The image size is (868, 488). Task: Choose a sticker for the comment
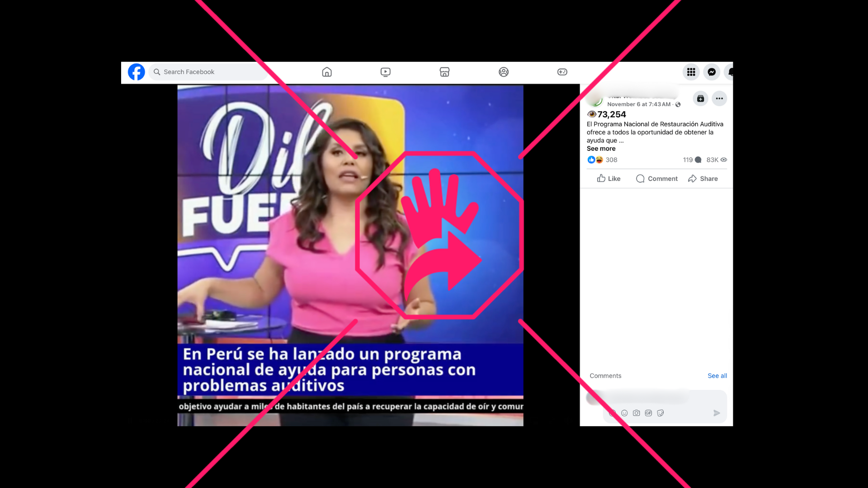[660, 413]
